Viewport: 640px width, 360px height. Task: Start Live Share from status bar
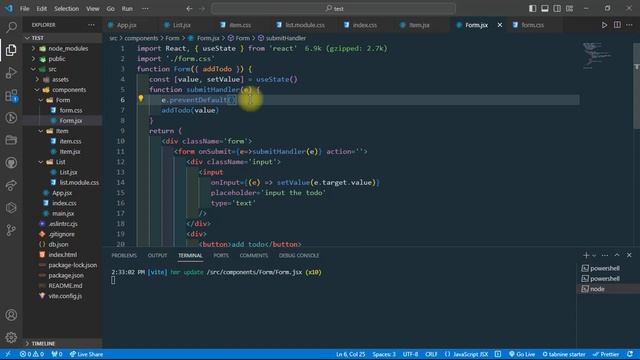(x=86, y=354)
